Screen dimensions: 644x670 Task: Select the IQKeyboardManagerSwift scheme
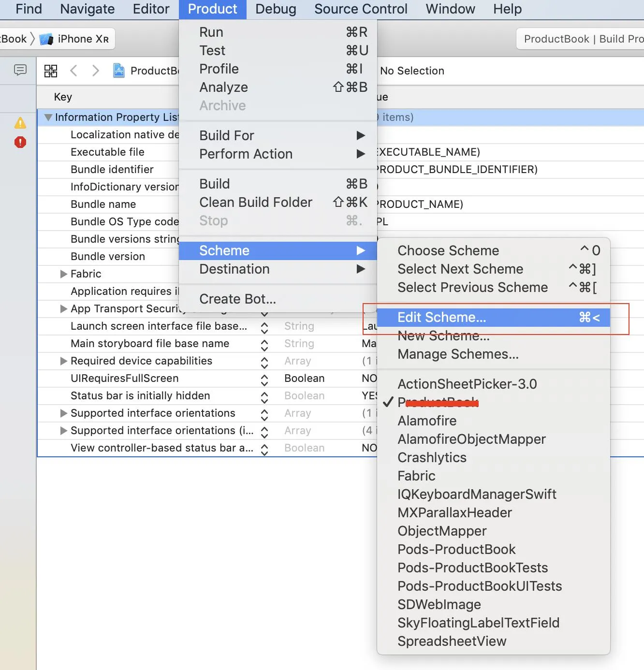[x=494, y=494]
